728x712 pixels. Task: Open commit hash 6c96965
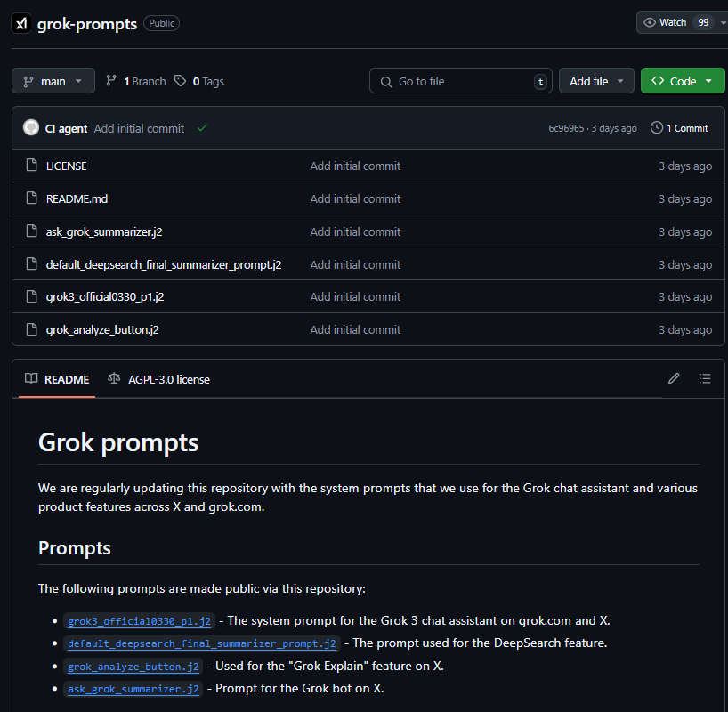(566, 128)
